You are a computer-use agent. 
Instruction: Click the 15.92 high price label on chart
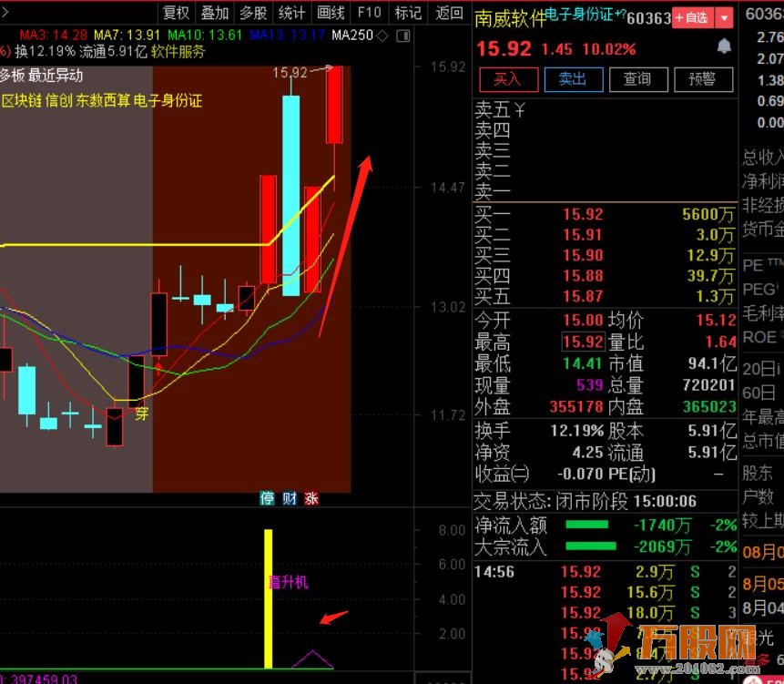[290, 73]
